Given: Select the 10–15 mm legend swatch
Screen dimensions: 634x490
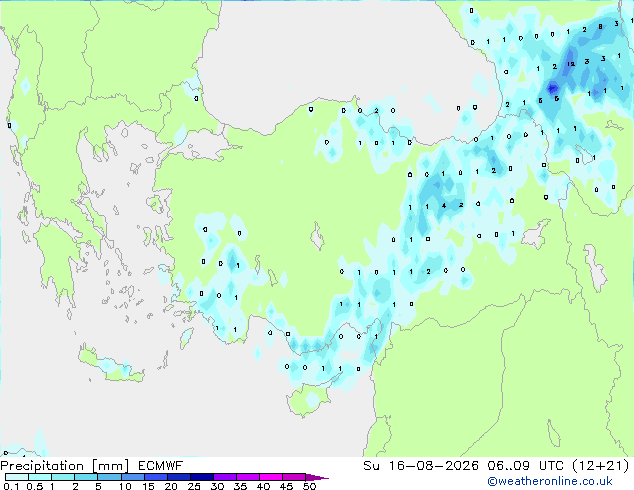Looking at the screenshot, I should [133, 477].
